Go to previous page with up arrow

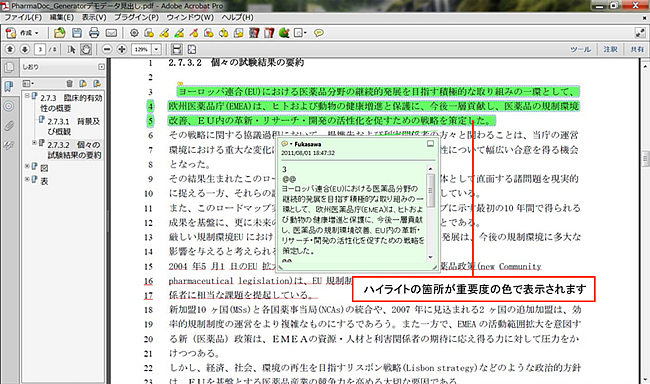click(10, 49)
